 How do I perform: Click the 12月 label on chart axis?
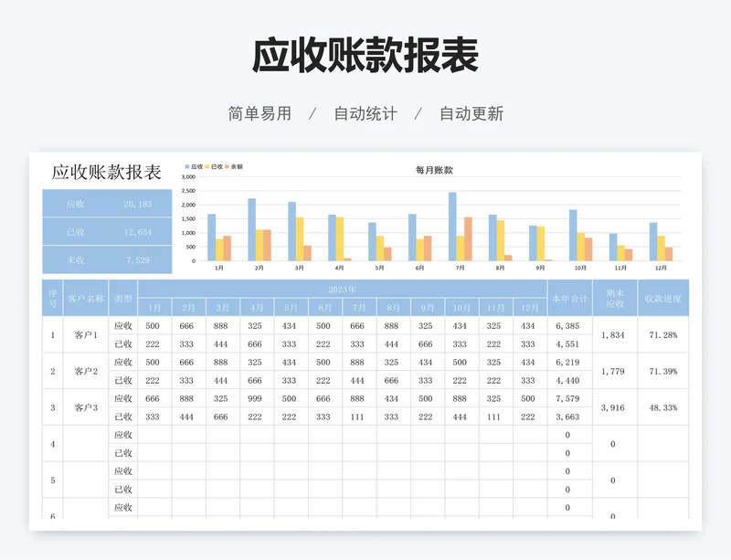[661, 268]
